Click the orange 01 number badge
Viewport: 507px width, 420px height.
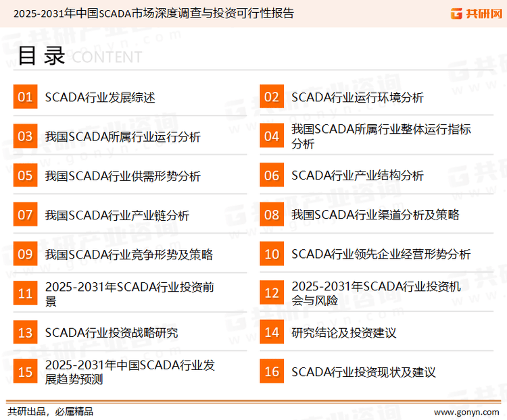coord(25,97)
